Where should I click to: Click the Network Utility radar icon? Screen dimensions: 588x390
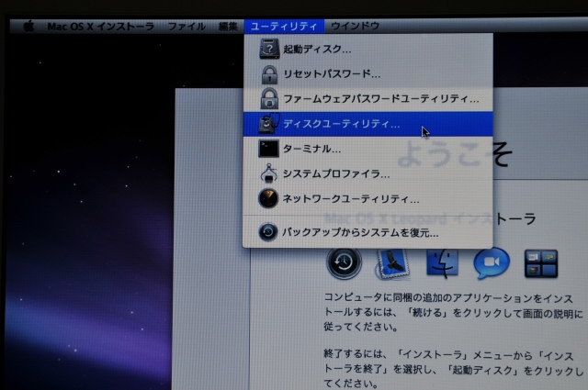268,198
